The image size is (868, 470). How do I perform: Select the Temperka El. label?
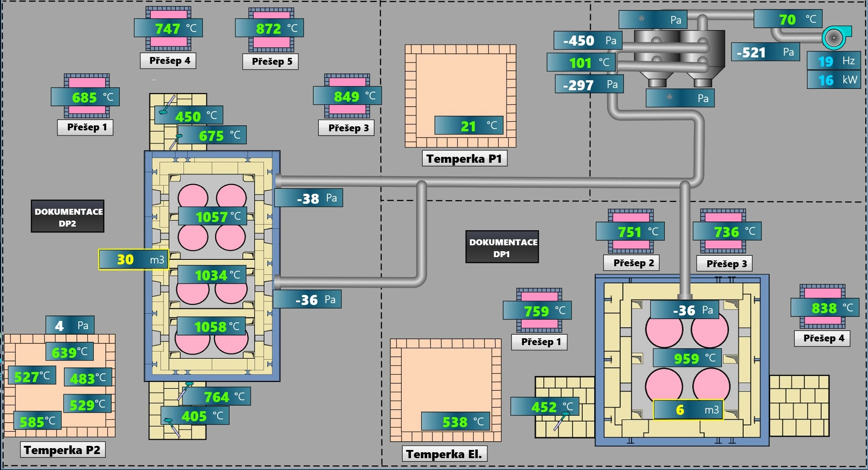pos(445,454)
